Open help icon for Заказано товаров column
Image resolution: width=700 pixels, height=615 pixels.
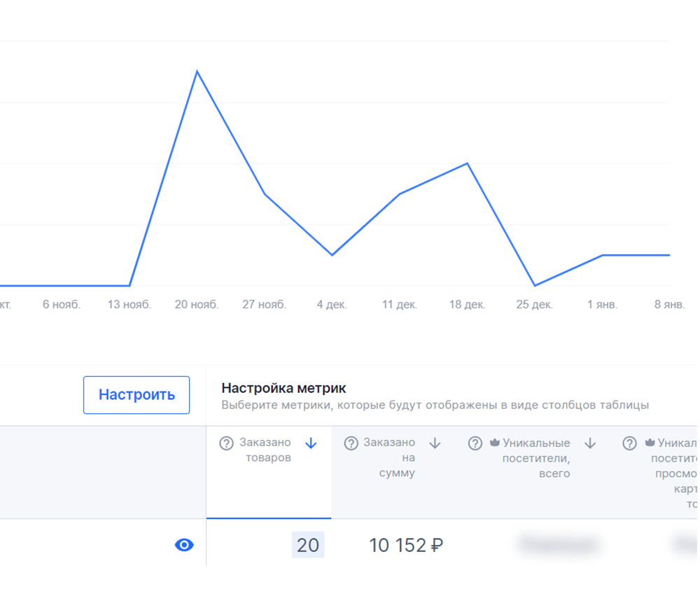coord(226,443)
